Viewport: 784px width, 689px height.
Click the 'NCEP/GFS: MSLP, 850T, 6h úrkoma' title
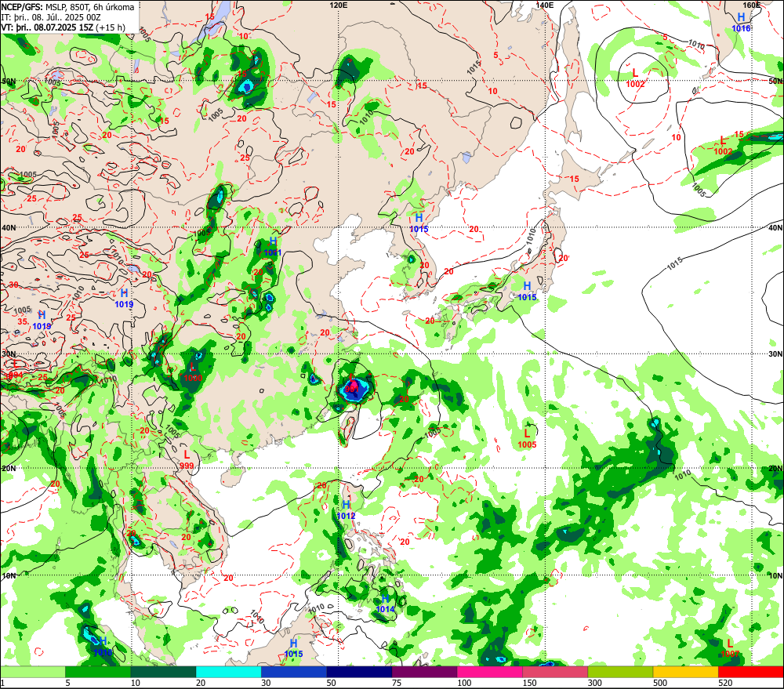point(68,7)
